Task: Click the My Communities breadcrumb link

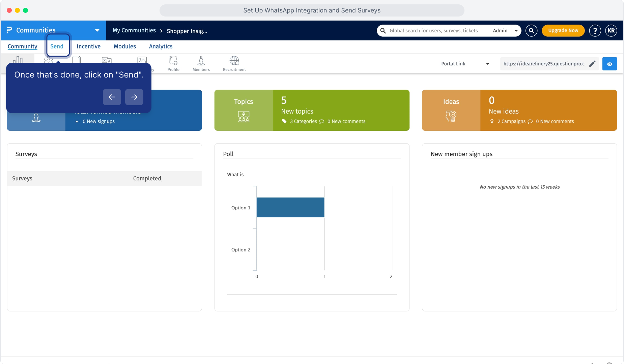Action: click(134, 30)
